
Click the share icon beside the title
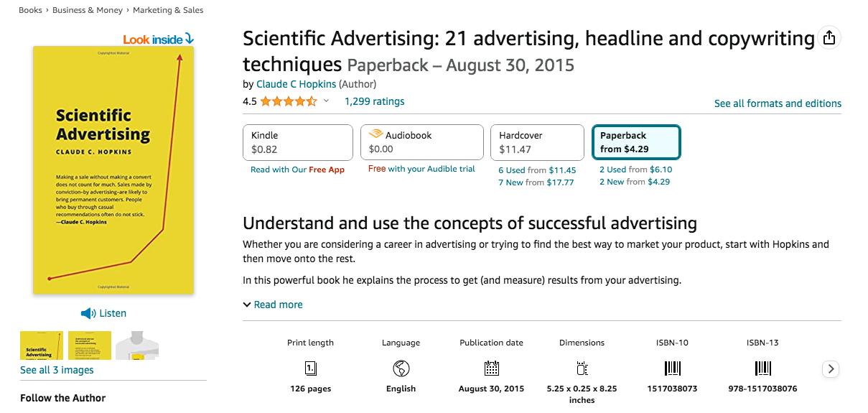pos(829,38)
